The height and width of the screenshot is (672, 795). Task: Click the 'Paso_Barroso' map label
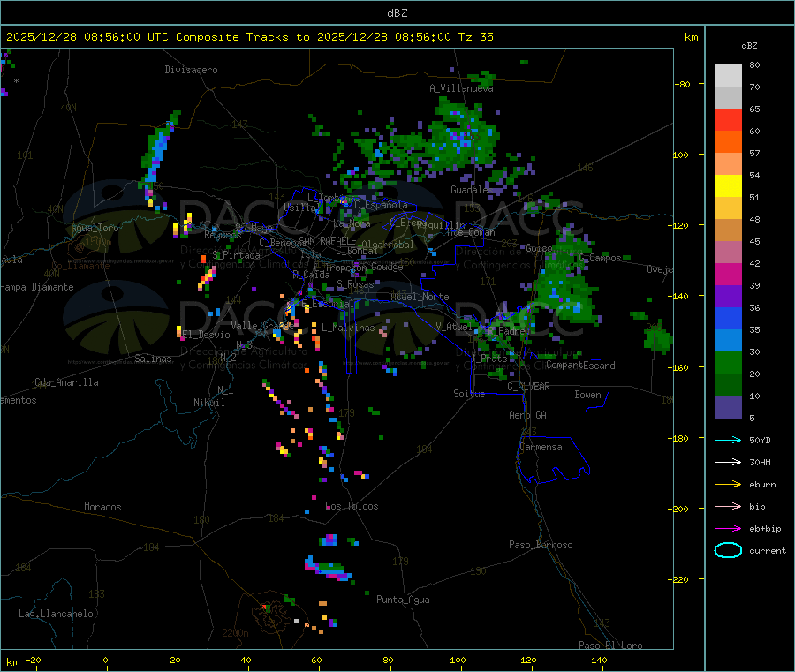(x=541, y=545)
